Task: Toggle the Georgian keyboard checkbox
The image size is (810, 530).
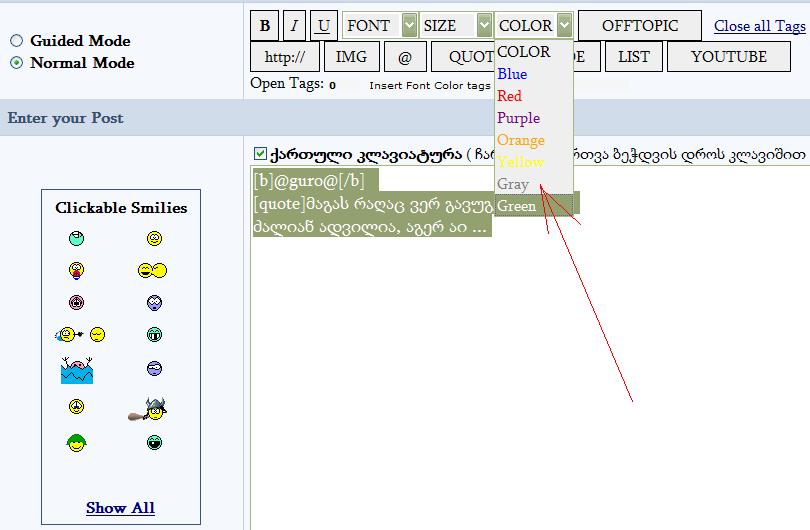Action: 260,153
